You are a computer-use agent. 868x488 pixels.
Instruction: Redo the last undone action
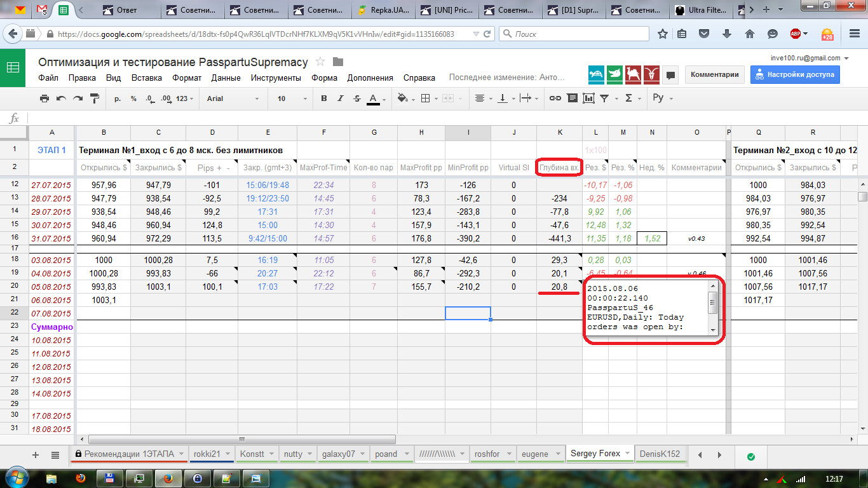point(78,98)
